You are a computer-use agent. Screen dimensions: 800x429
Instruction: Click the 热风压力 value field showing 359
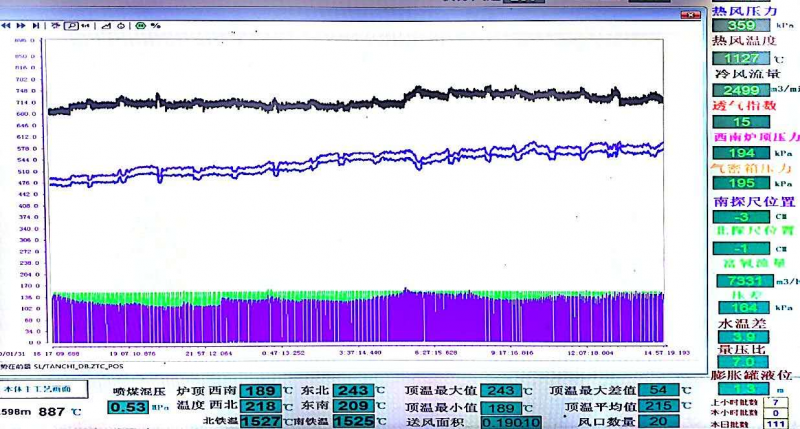[741, 26]
